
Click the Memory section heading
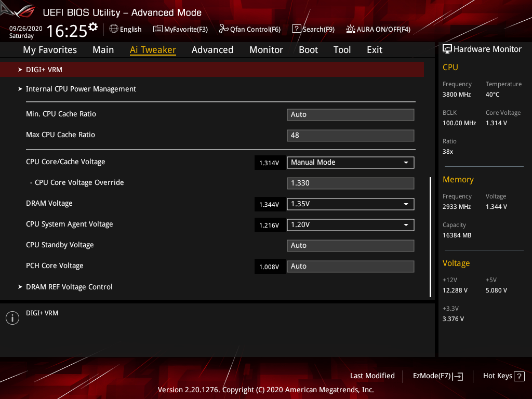tap(458, 179)
